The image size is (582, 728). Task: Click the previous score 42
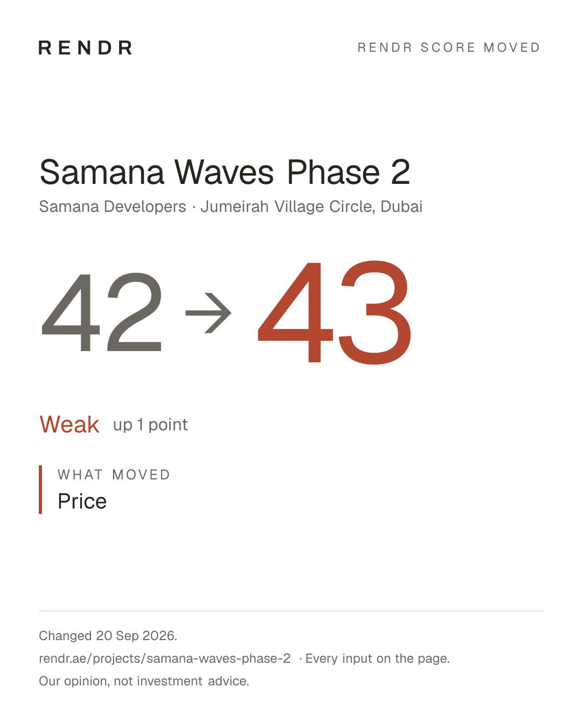coord(102,312)
